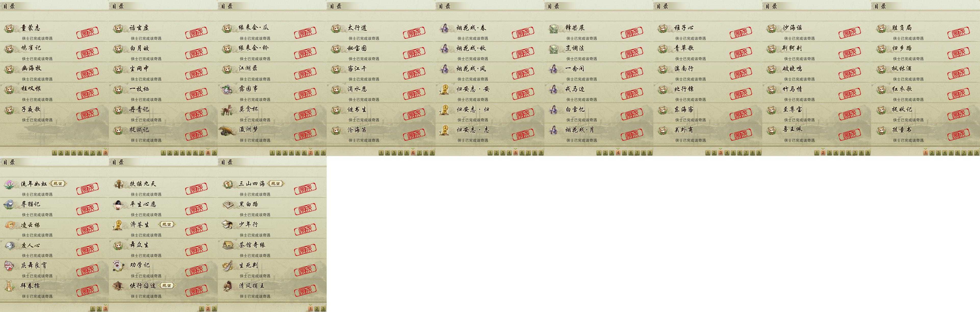Go to page 1 below 拜春擂 list
980x312 pixels.
[x=93, y=309]
